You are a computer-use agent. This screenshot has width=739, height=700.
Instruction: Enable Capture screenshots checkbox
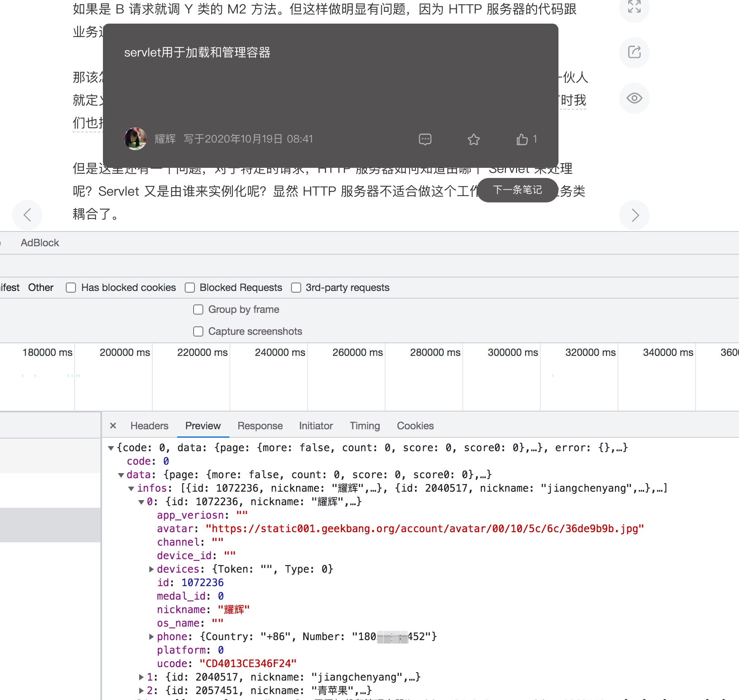198,331
